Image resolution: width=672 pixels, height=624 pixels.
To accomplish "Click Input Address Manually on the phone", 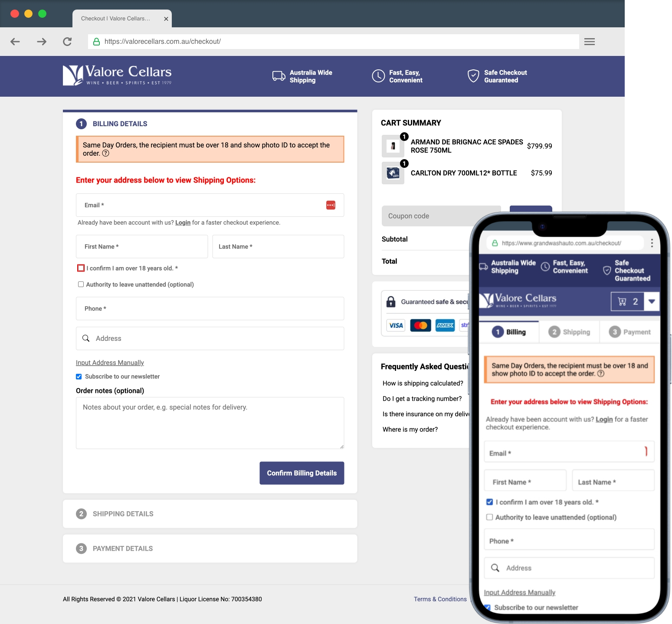I will (x=520, y=592).
